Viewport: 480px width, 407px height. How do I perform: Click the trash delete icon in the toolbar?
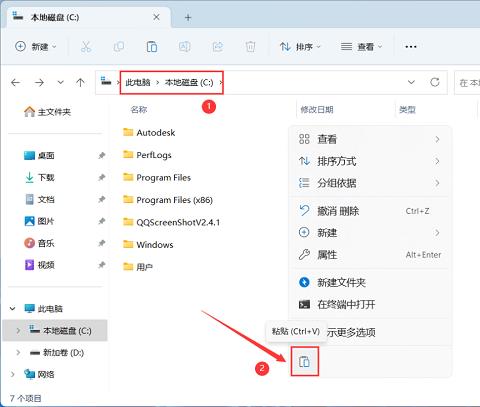250,47
